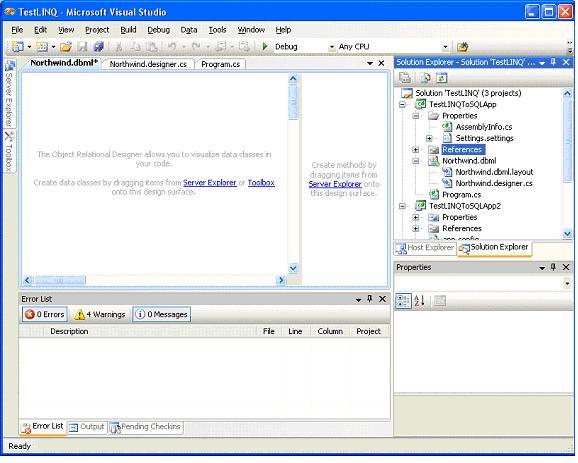Click the icon right of Any CPU

[462, 47]
